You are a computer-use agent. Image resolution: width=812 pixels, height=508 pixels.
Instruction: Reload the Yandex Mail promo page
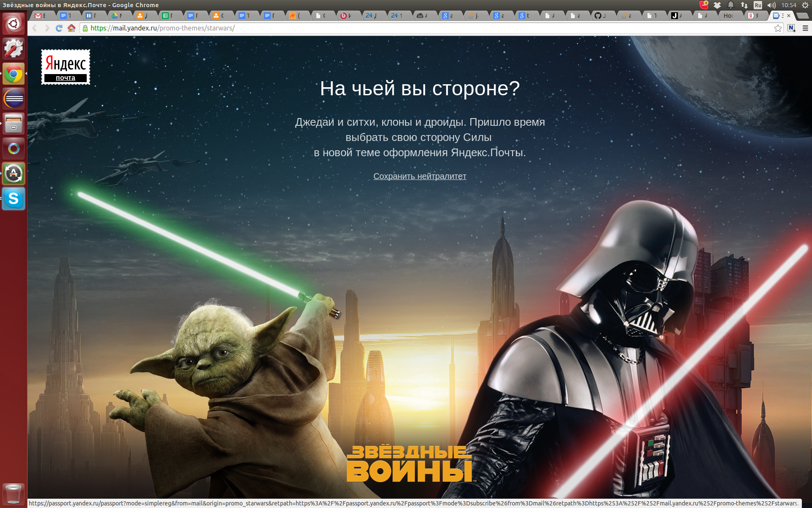point(59,28)
